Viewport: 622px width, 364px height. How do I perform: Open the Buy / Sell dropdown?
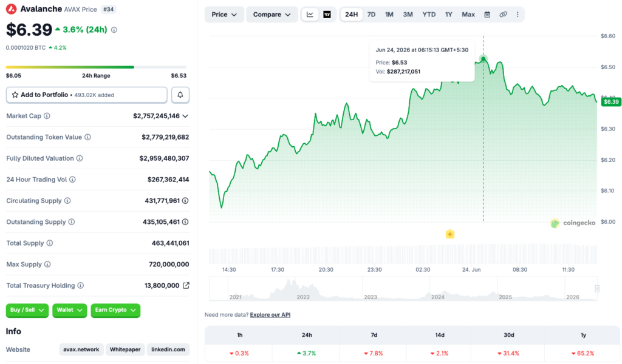[x=27, y=310]
